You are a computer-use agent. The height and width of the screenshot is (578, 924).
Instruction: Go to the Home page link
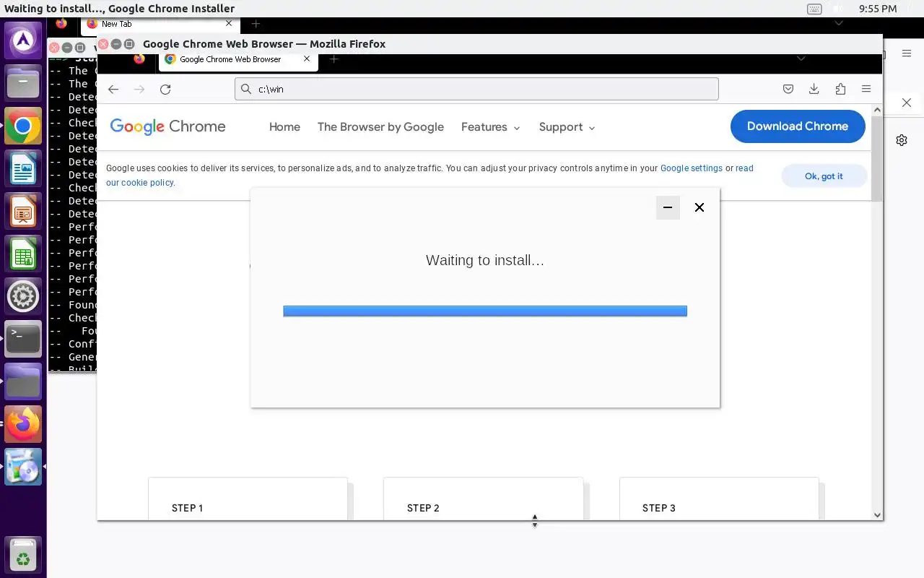click(x=284, y=126)
